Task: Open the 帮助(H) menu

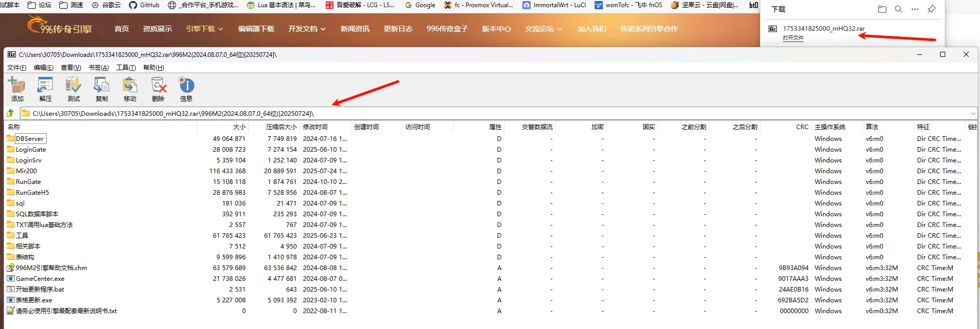Action: coord(154,68)
